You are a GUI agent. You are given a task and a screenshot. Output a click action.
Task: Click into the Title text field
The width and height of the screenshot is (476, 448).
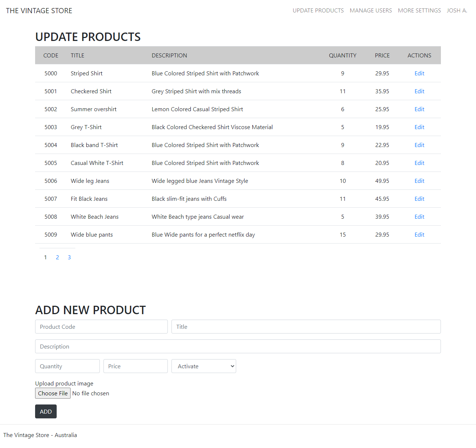[x=306, y=327]
